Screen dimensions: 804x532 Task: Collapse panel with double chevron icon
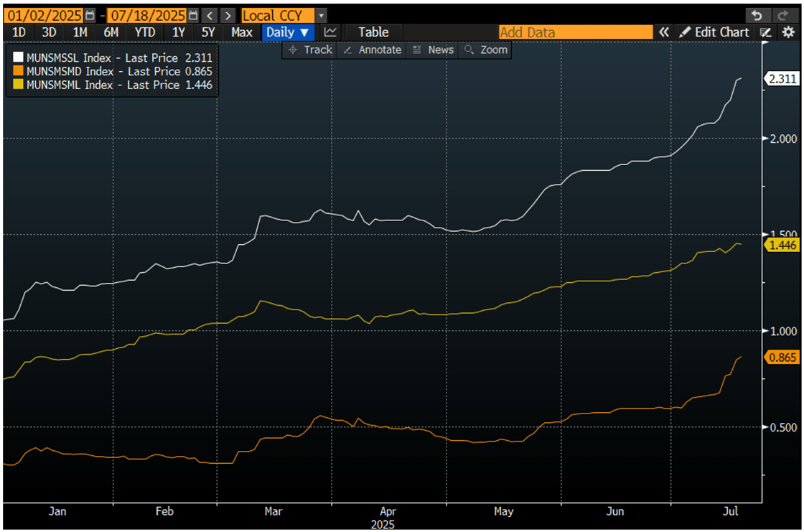[x=664, y=32]
